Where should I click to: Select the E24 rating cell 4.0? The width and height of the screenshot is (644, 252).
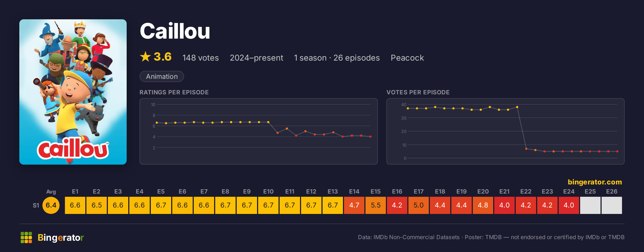tap(569, 205)
